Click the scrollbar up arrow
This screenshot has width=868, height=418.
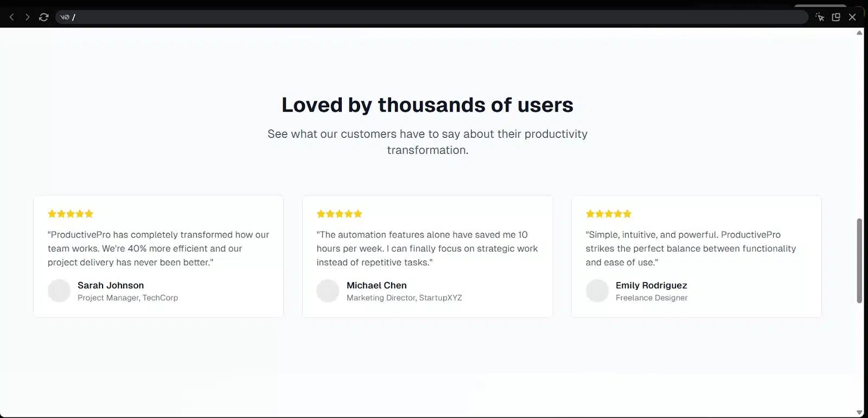pyautogui.click(x=859, y=33)
